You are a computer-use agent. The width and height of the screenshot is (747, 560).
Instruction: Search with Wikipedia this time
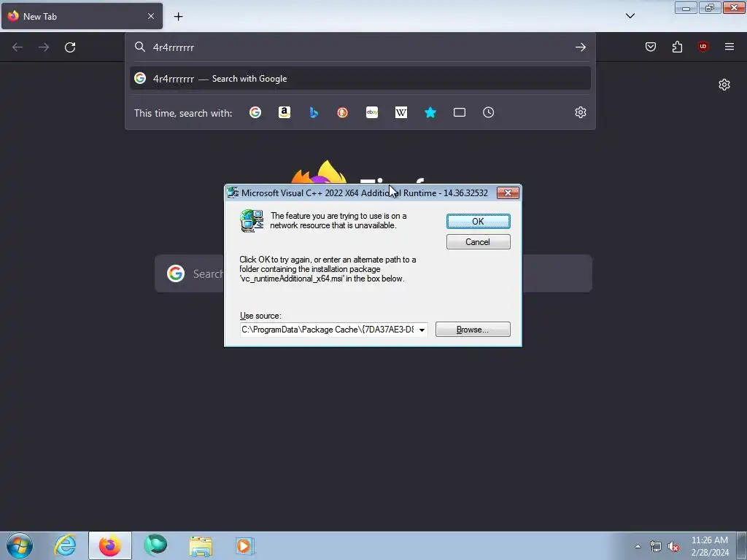(401, 112)
